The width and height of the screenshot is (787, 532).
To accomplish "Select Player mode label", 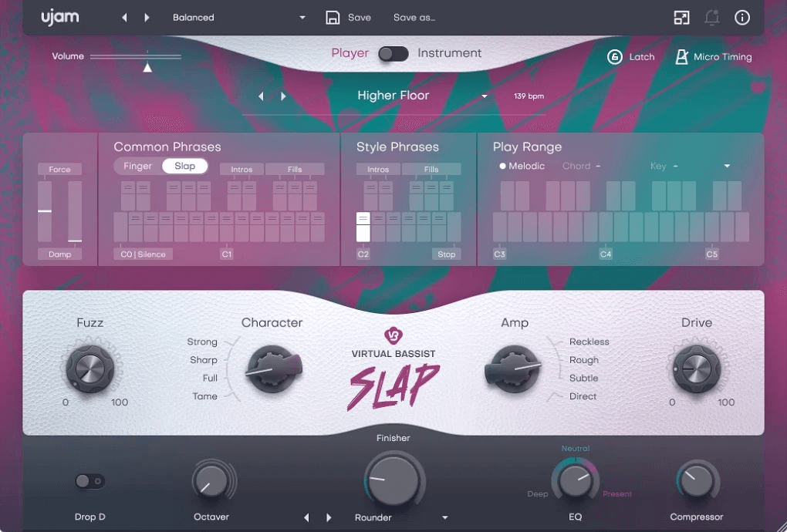I will coord(350,53).
